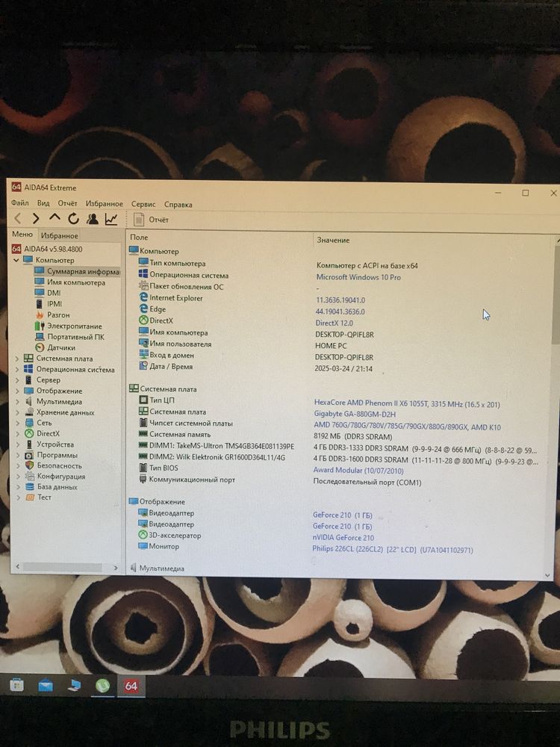Viewport: 560px width, 747px height.
Task: Collapse the Компьютер tree node
Action: click(16, 260)
